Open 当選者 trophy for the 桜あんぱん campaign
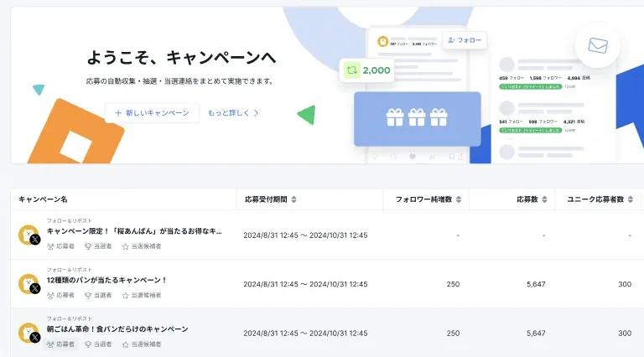 coord(98,246)
